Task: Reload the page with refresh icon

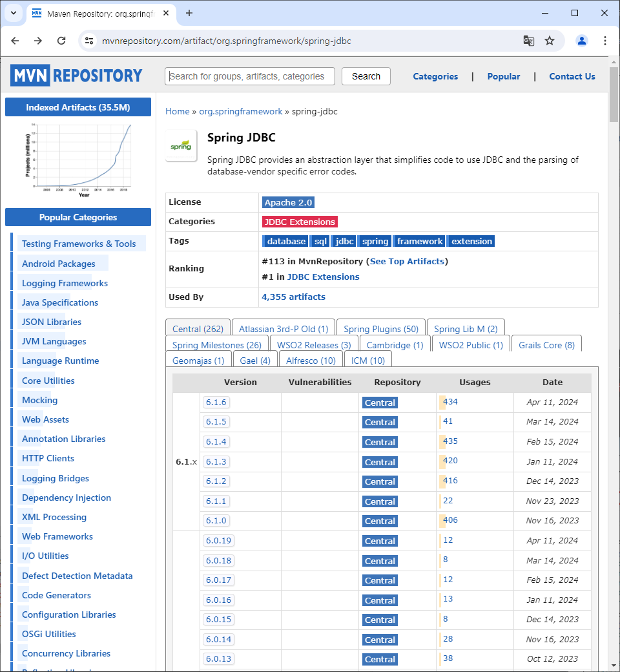Action: [x=61, y=41]
